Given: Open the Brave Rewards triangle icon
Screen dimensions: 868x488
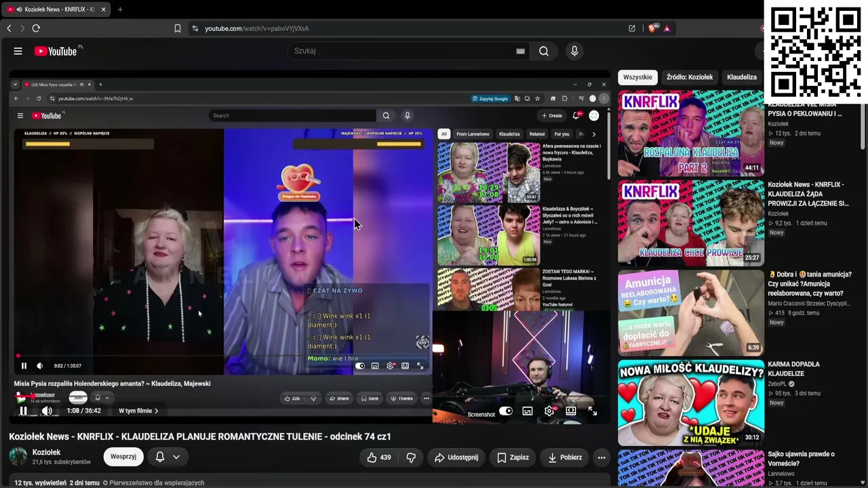Looking at the screenshot, I should coord(667,28).
